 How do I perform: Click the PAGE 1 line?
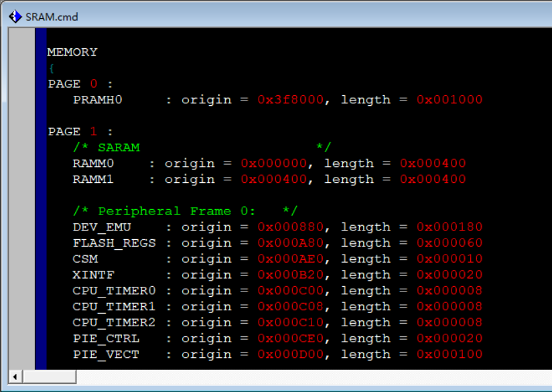[x=80, y=132]
